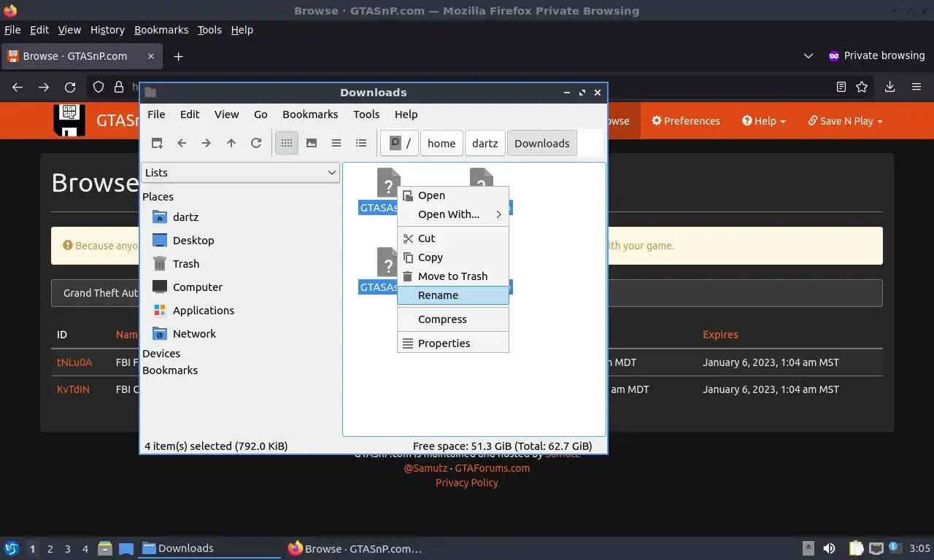Reload the page in Firefox
This screenshot has height=560, width=934.
70,87
